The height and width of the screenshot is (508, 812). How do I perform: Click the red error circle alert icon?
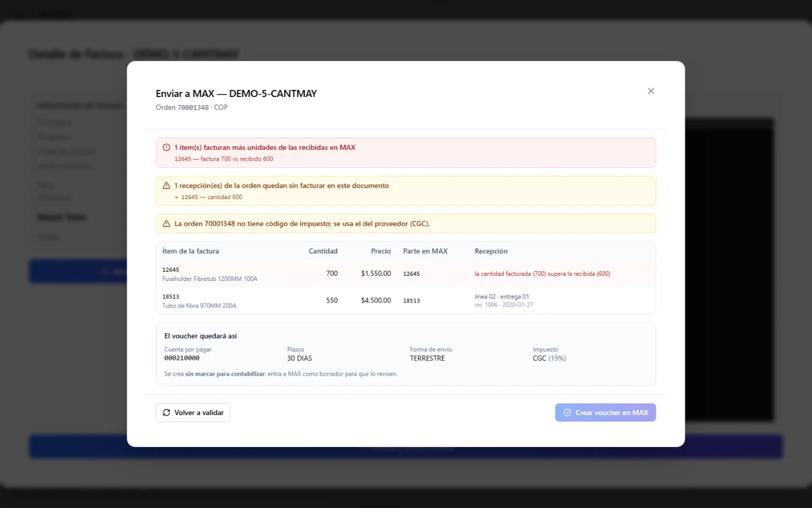point(166,147)
